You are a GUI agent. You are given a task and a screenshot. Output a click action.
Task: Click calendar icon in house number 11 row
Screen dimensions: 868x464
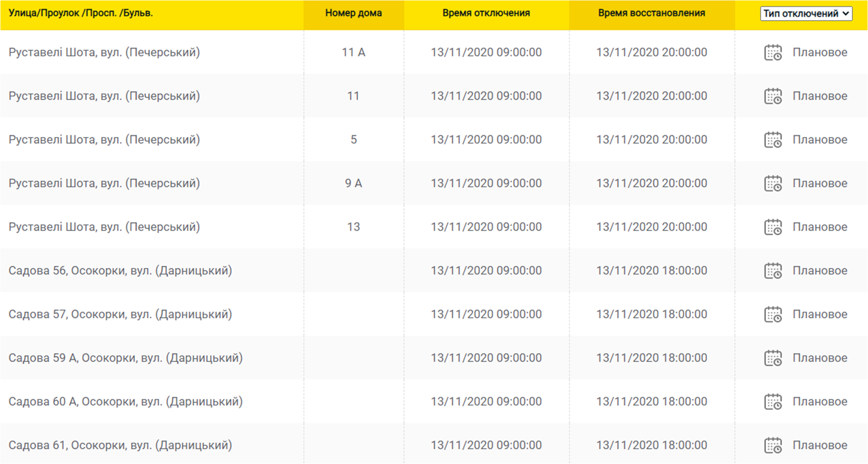coord(773,96)
